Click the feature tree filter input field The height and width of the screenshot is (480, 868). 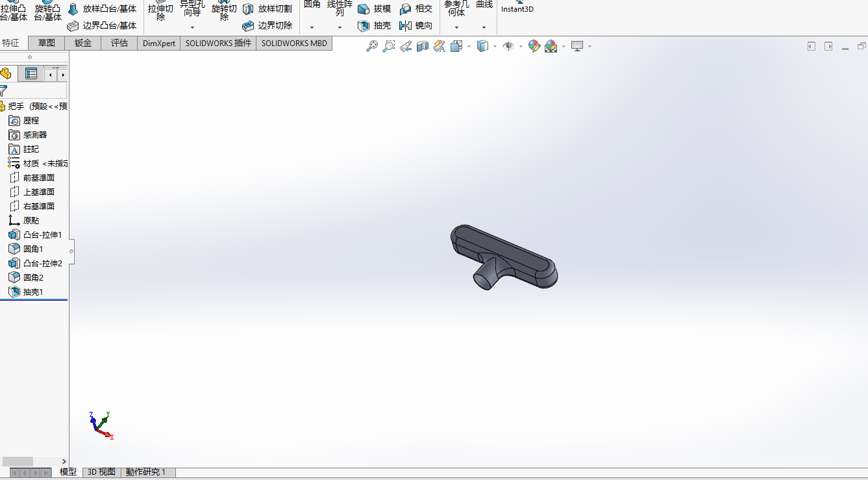coord(37,90)
